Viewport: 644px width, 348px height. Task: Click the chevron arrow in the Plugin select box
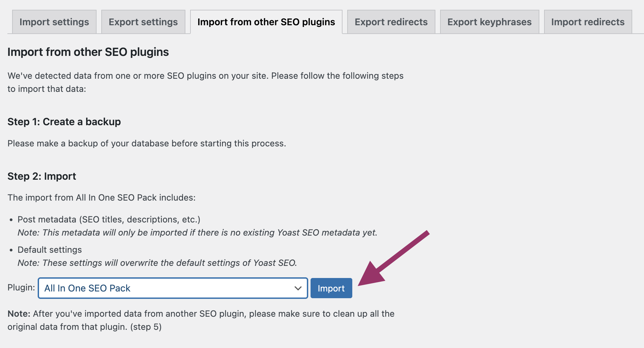pyautogui.click(x=298, y=288)
